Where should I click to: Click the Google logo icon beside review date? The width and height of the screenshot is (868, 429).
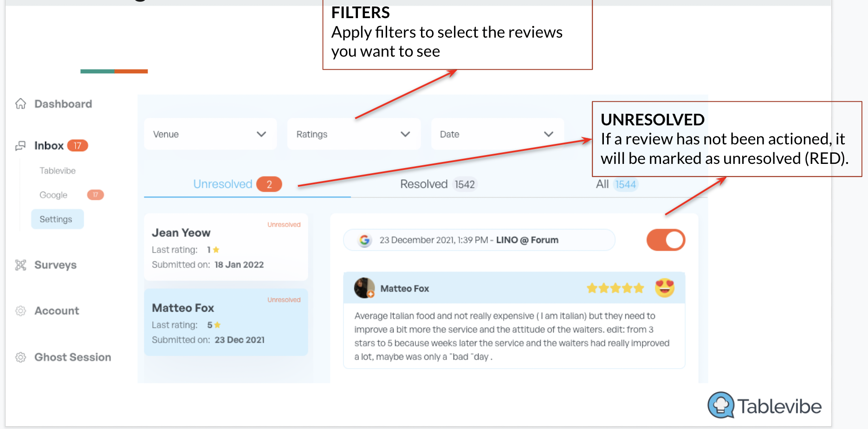(365, 240)
